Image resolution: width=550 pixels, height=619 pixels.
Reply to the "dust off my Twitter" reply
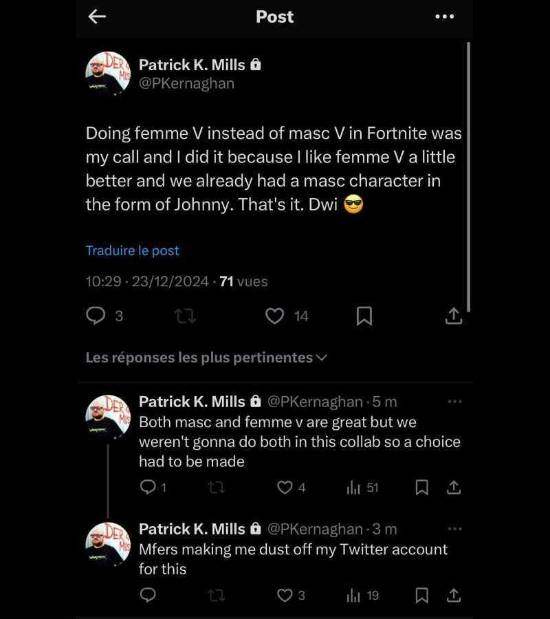pyautogui.click(x=148, y=595)
